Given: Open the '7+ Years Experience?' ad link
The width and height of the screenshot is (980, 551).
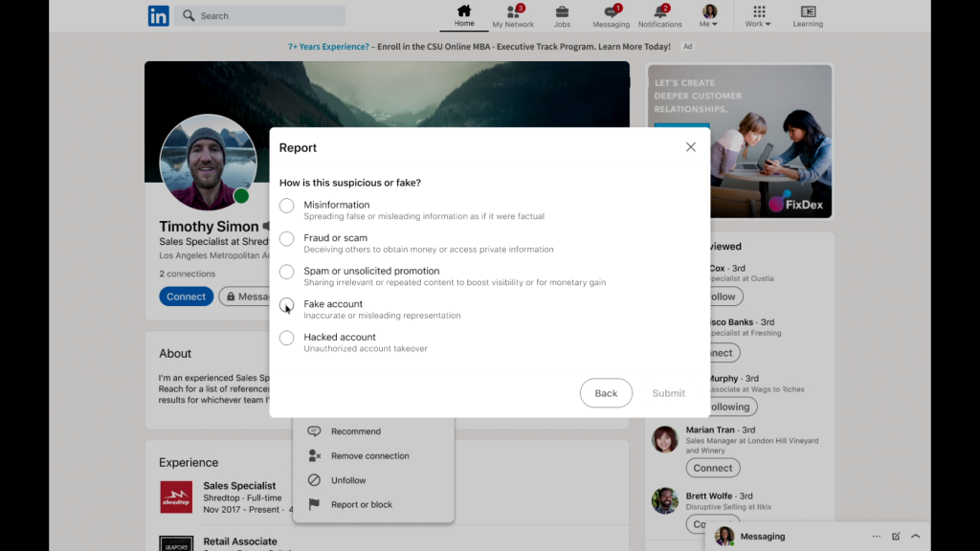Looking at the screenshot, I should coord(328,46).
